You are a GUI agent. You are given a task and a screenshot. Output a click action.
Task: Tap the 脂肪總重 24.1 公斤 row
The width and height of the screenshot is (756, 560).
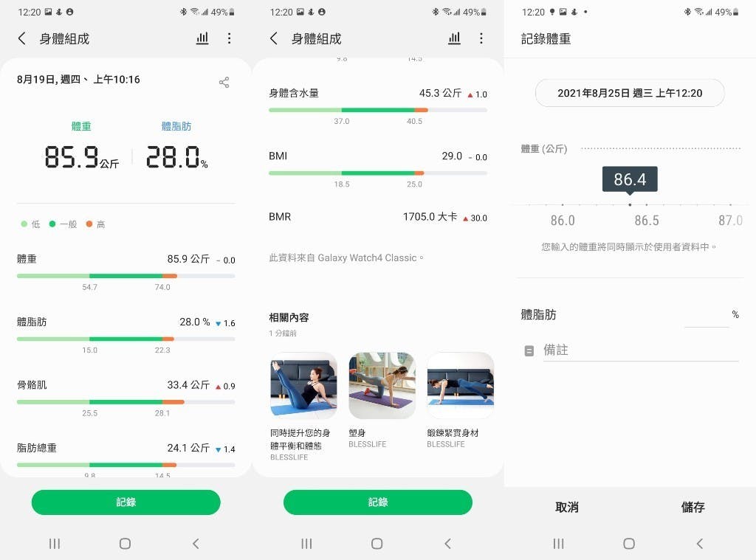[x=126, y=458]
